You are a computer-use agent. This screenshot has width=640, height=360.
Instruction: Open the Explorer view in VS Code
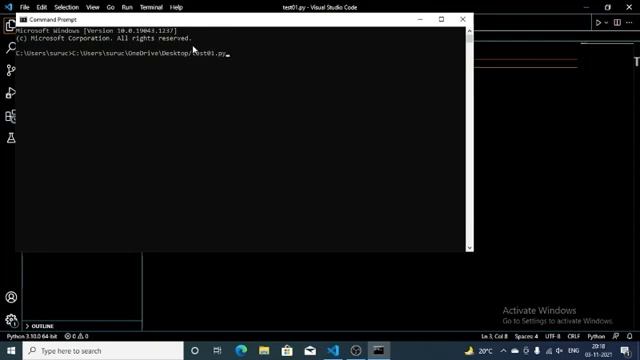10,25
